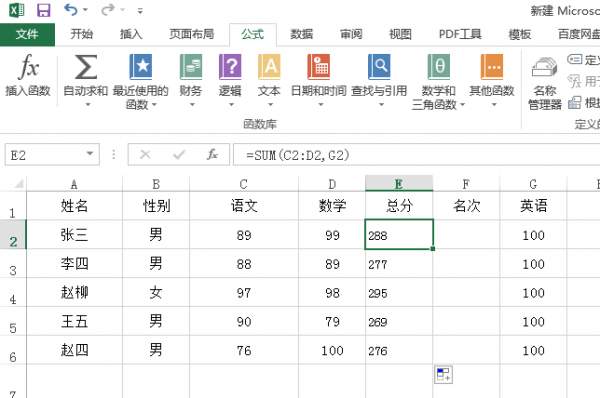Image resolution: width=600 pixels, height=398 pixels.
Task: Switch to the 开始 (Home) tab
Action: [82, 34]
